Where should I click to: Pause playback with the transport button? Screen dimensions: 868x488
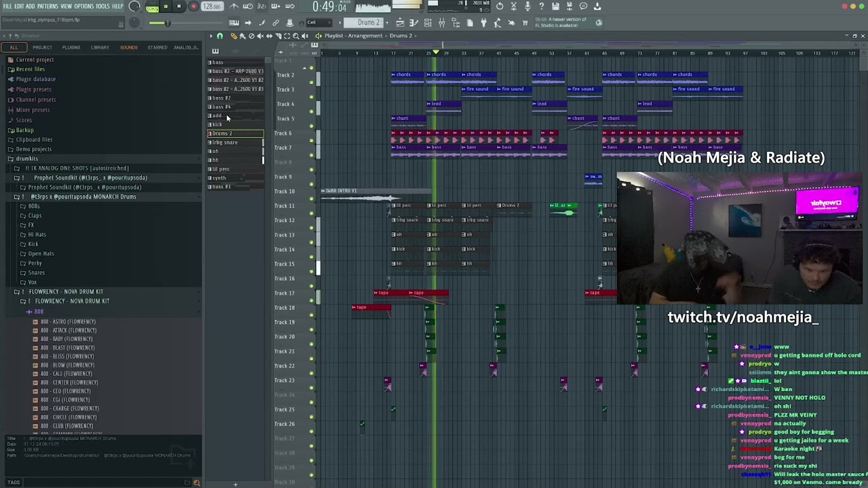click(165, 7)
